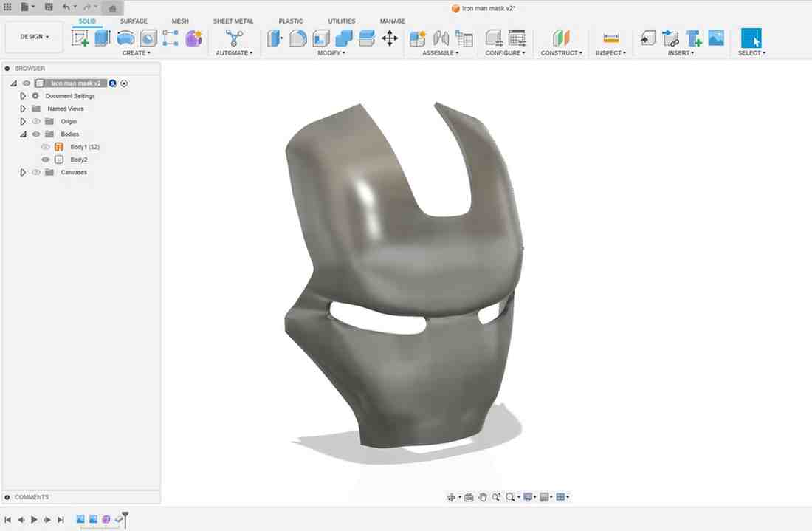Open the CREATE dropdown menu

[x=137, y=53]
